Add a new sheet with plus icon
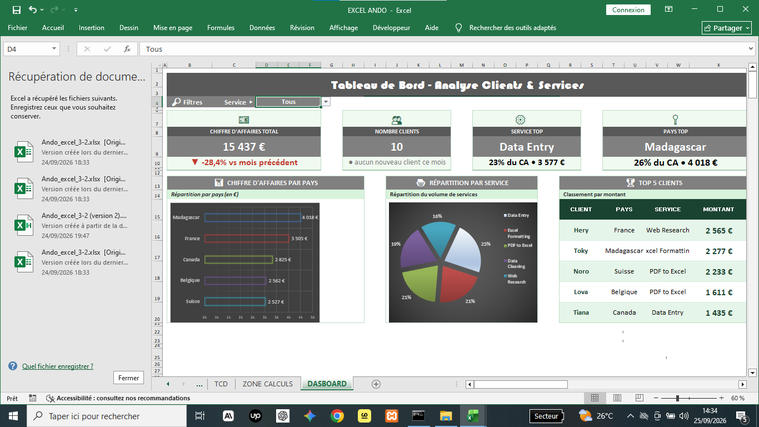 pyautogui.click(x=376, y=384)
